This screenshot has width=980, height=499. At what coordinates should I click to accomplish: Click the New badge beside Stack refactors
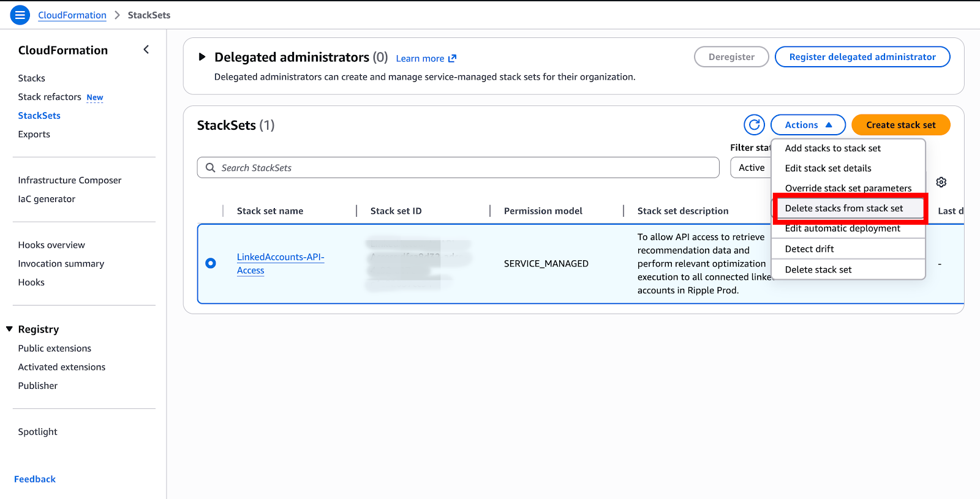pyautogui.click(x=95, y=97)
